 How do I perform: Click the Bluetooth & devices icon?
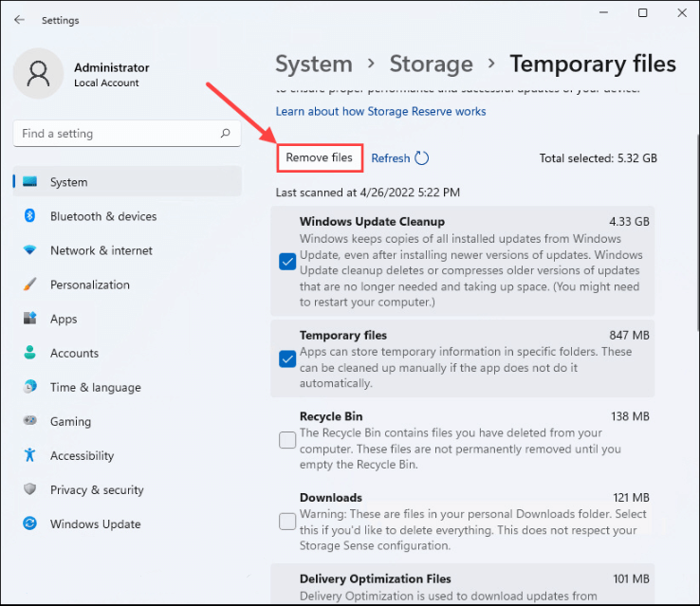click(x=30, y=216)
